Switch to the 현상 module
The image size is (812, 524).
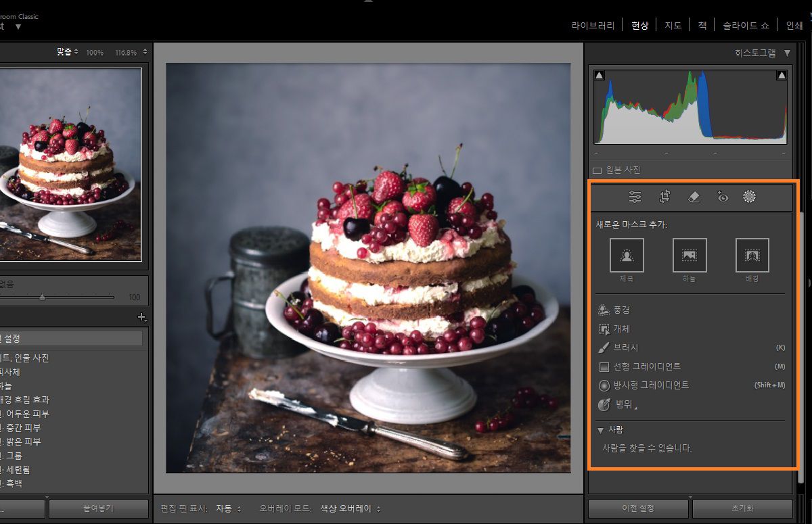coord(639,25)
